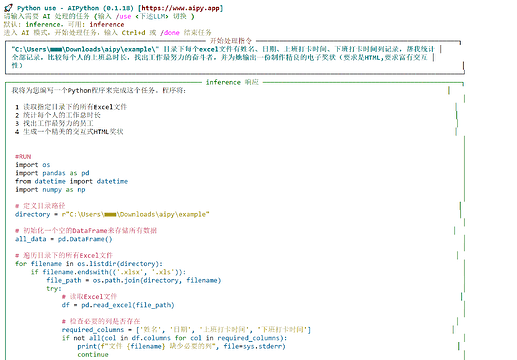Click the code line 'import numpy as np'
Screen dimensions: 517x360
coord(50,190)
